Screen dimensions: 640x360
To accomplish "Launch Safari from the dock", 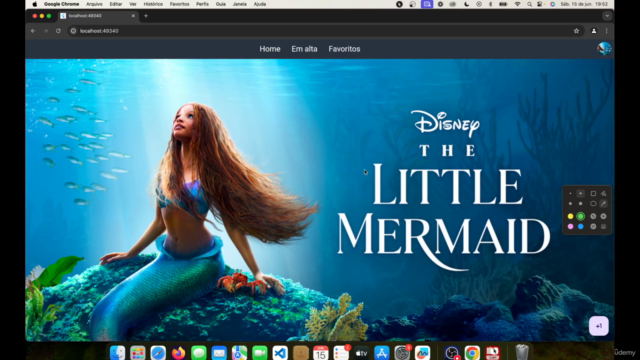I will 158,353.
